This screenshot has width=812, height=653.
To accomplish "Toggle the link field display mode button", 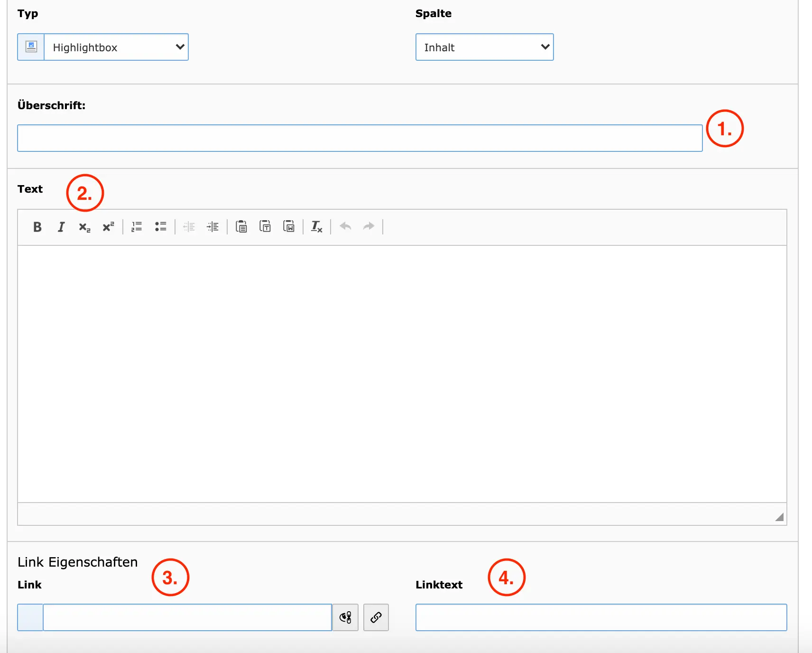I will [345, 617].
